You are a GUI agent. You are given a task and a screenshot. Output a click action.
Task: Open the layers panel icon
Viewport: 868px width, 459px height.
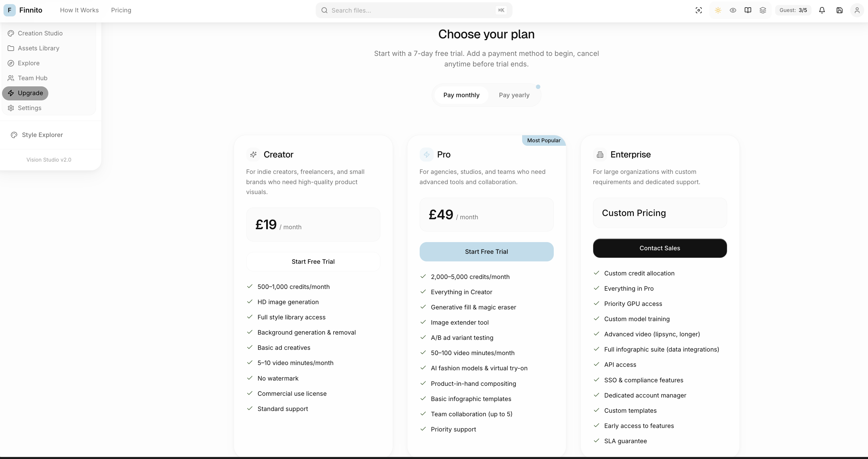click(763, 10)
